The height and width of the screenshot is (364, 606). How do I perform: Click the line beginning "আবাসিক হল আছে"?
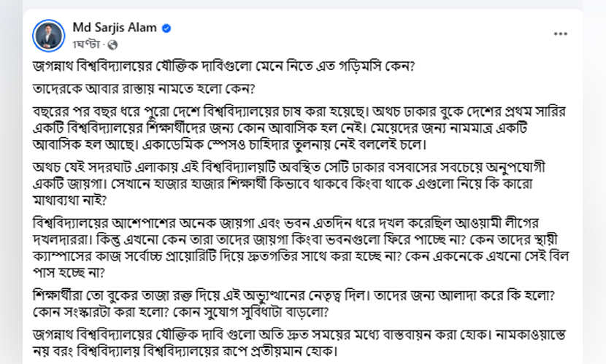[x=229, y=144]
